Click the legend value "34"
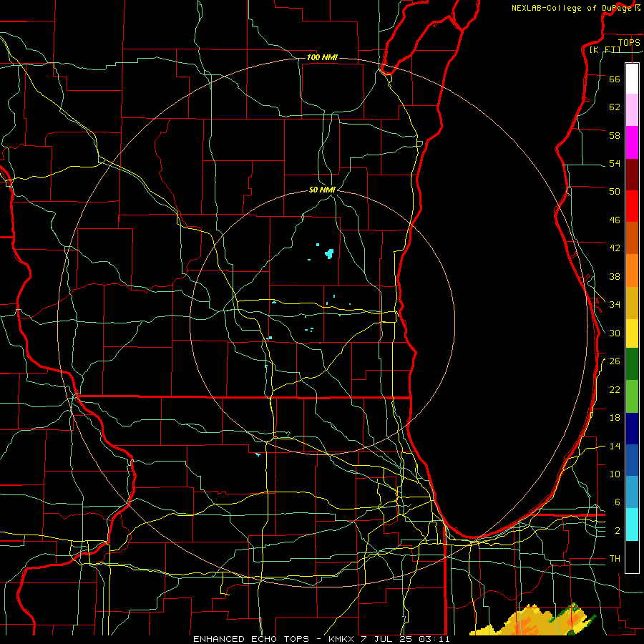The width and height of the screenshot is (644, 644). pyautogui.click(x=615, y=304)
